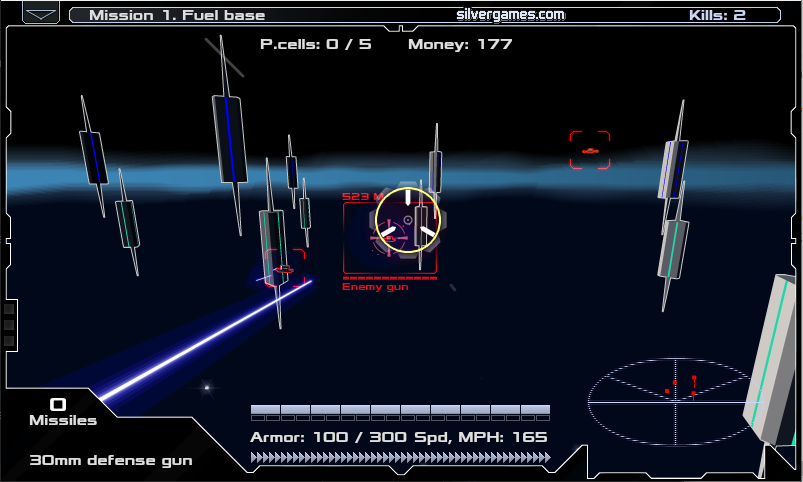
Task: Click the Mission 1. Fuel base title
Action: click(x=177, y=15)
